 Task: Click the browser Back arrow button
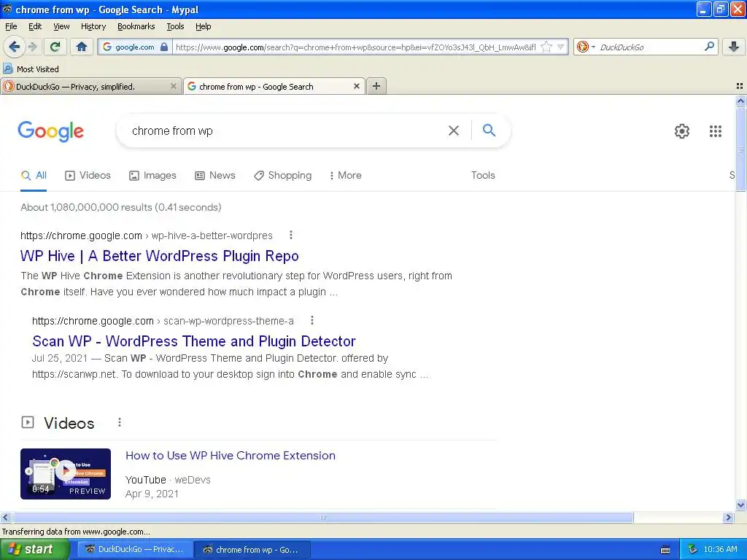pos(14,47)
